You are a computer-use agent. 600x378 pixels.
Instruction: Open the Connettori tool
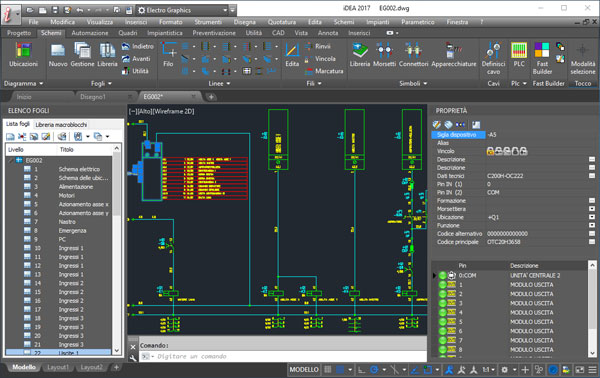tap(413, 55)
